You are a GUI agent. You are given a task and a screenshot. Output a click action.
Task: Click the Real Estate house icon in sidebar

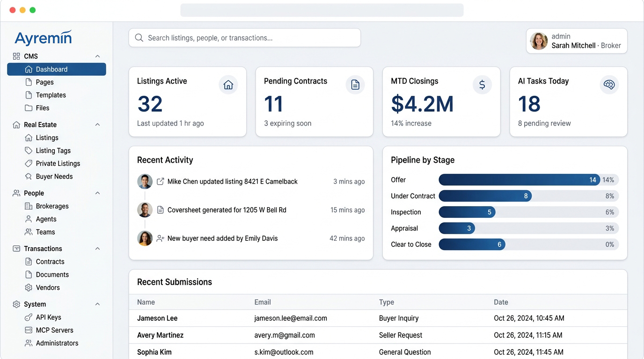[x=16, y=125]
